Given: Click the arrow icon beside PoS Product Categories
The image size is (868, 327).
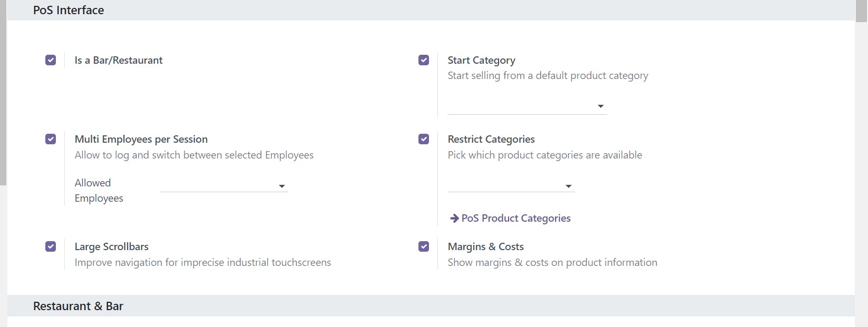Looking at the screenshot, I should click(x=454, y=218).
